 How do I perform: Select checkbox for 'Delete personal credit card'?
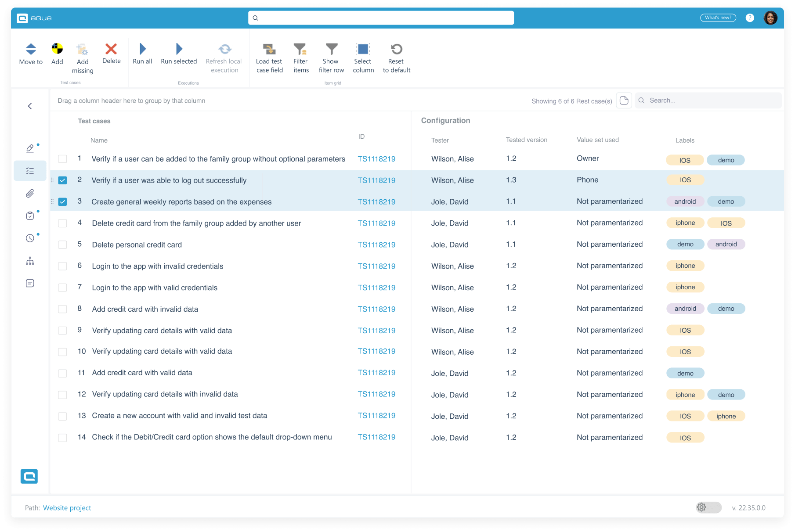(x=62, y=245)
